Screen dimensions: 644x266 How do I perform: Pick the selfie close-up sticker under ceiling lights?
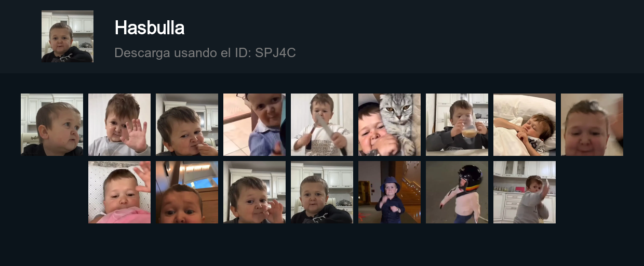(187, 192)
